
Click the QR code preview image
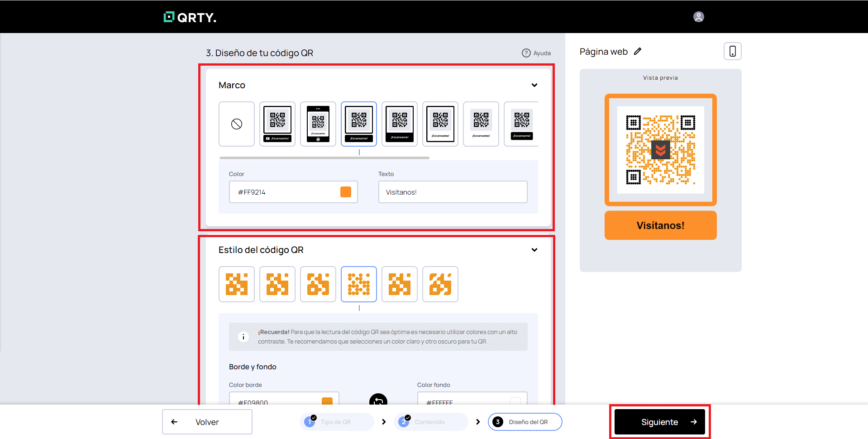click(661, 150)
